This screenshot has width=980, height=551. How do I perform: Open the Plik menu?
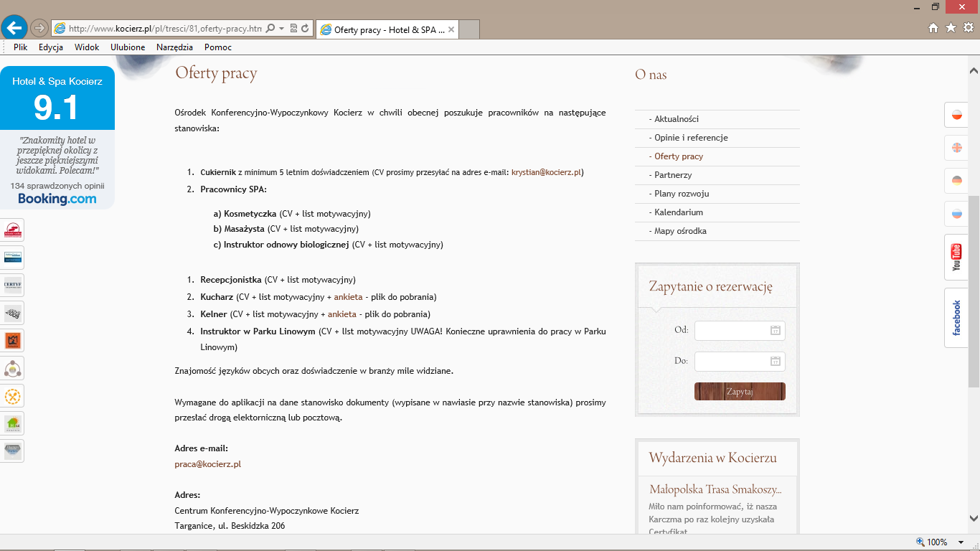pos(20,47)
